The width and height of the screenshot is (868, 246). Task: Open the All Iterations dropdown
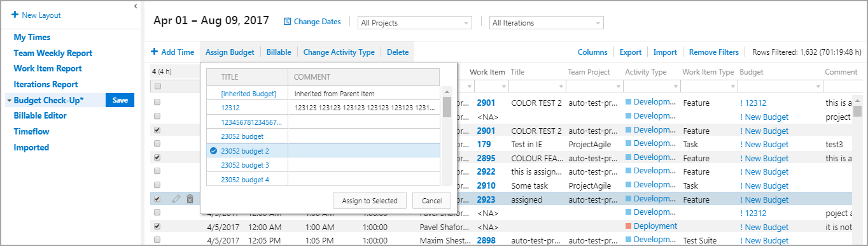pos(546,23)
